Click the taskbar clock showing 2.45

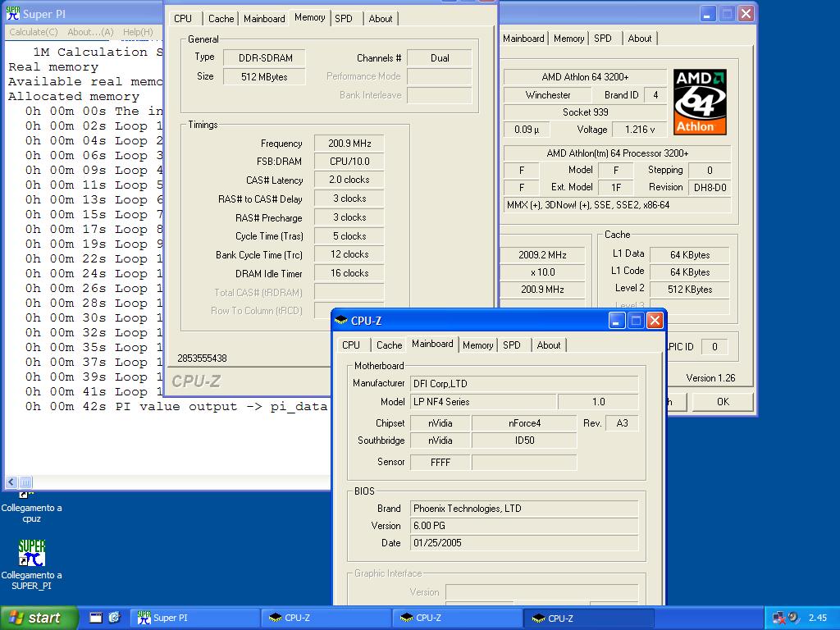pyautogui.click(x=818, y=618)
